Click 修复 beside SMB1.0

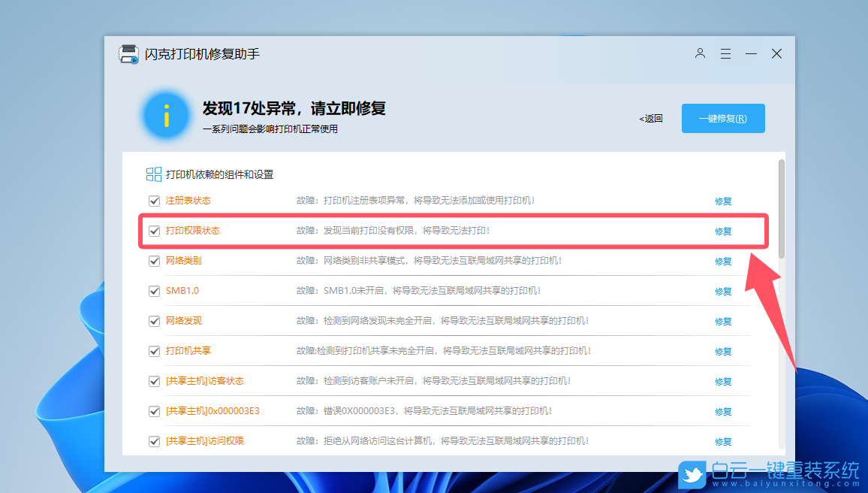click(722, 291)
